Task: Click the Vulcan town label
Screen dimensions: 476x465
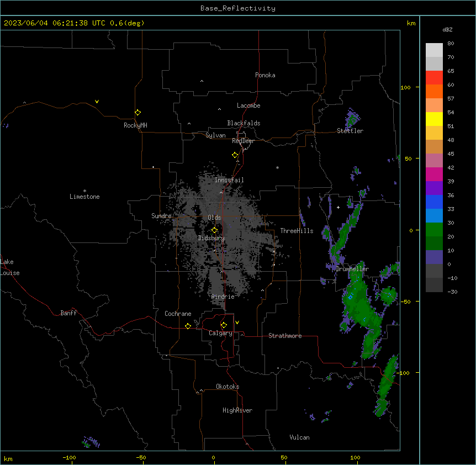Action: pos(300,437)
